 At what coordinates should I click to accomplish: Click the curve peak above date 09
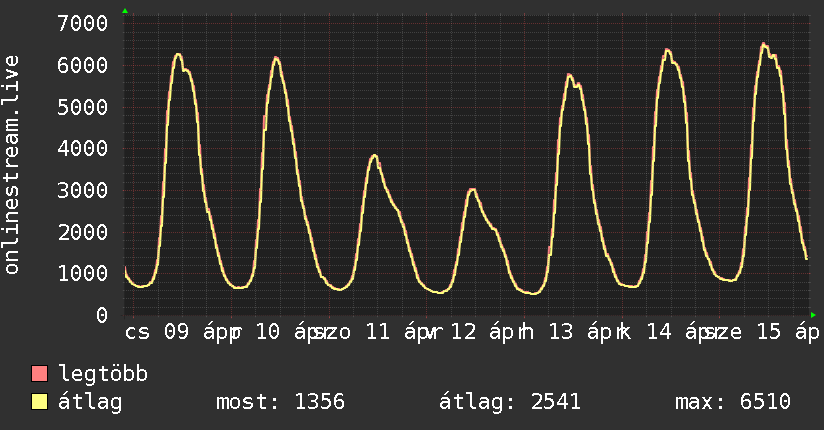178,54
